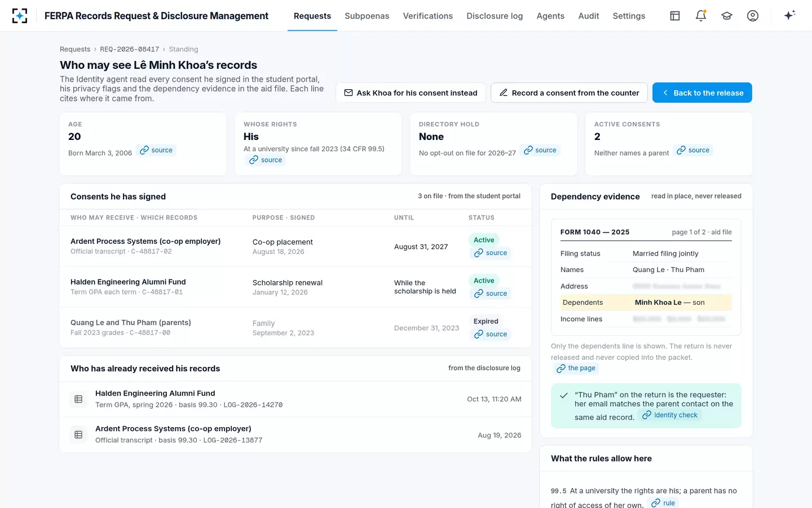812x508 pixels.
Task: Click the 'Married filing jointly' value
Action: point(665,253)
